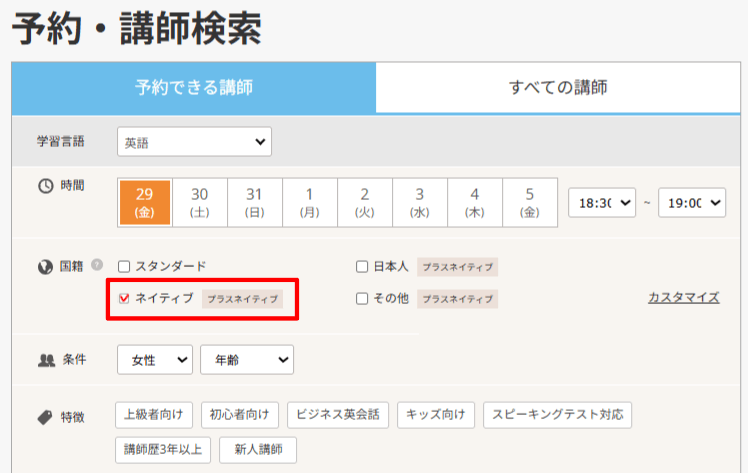The image size is (748, 473).
Task: Enable the スタンダード checkbox
Action: pos(124,266)
